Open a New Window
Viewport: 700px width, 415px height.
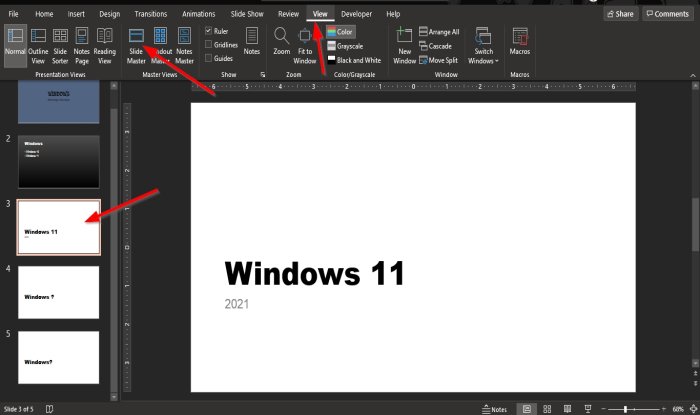(404, 46)
